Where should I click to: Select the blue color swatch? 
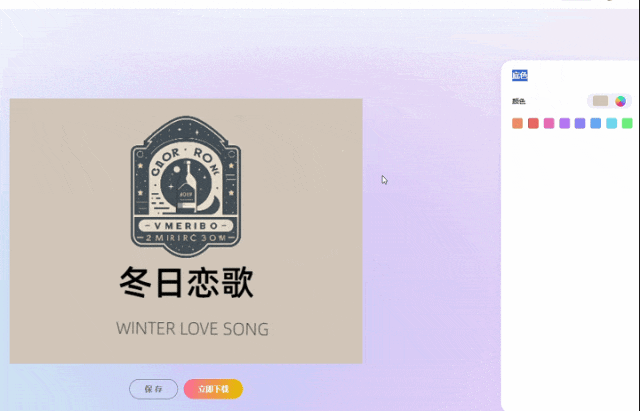tap(596, 123)
